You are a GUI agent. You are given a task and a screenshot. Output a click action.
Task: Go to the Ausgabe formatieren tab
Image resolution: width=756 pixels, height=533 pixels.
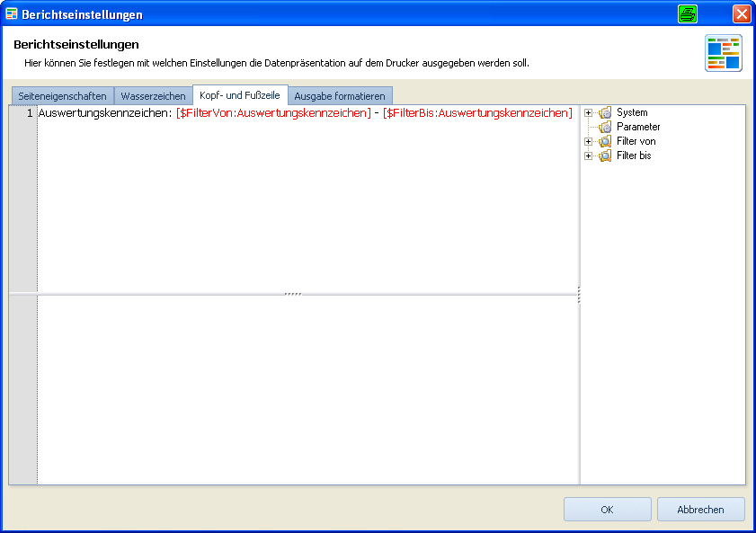coord(340,96)
